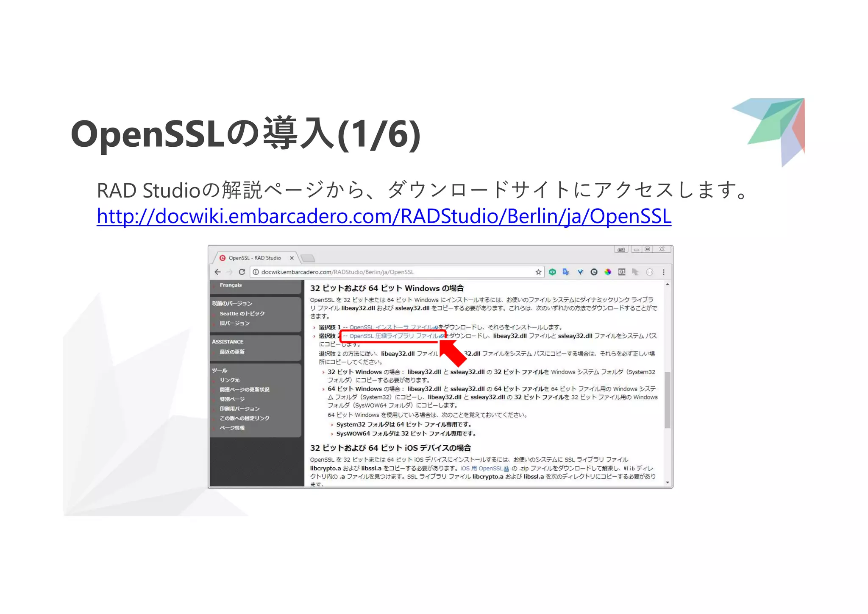Open この版への固定リンク in the sidebar
The width and height of the screenshot is (868, 614).
245,419
